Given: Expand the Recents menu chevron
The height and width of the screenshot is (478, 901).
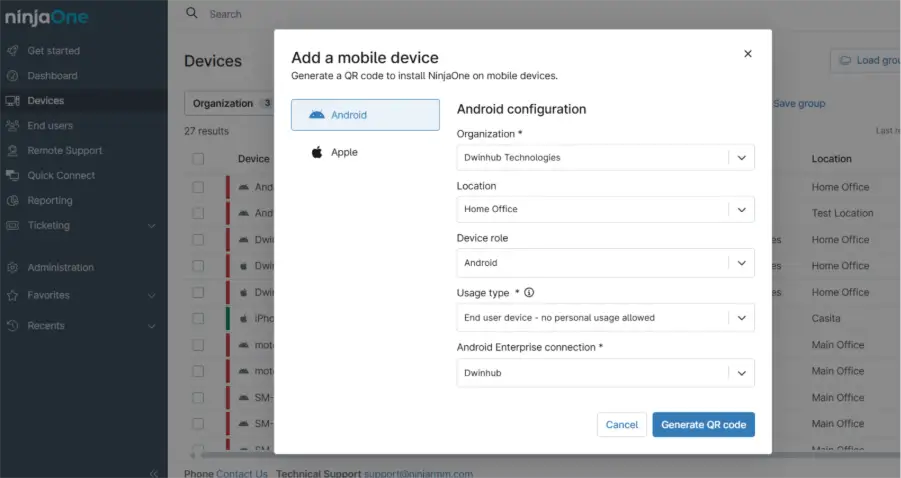Looking at the screenshot, I should pyautogui.click(x=152, y=326).
